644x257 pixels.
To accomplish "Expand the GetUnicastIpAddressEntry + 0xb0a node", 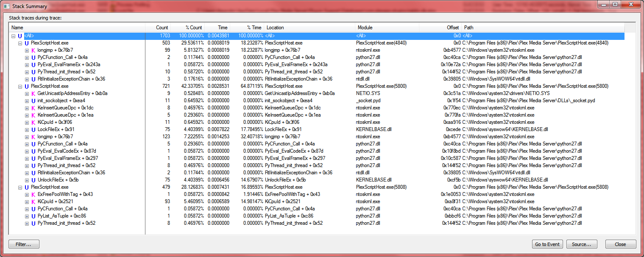I will pyautogui.click(x=27, y=93).
